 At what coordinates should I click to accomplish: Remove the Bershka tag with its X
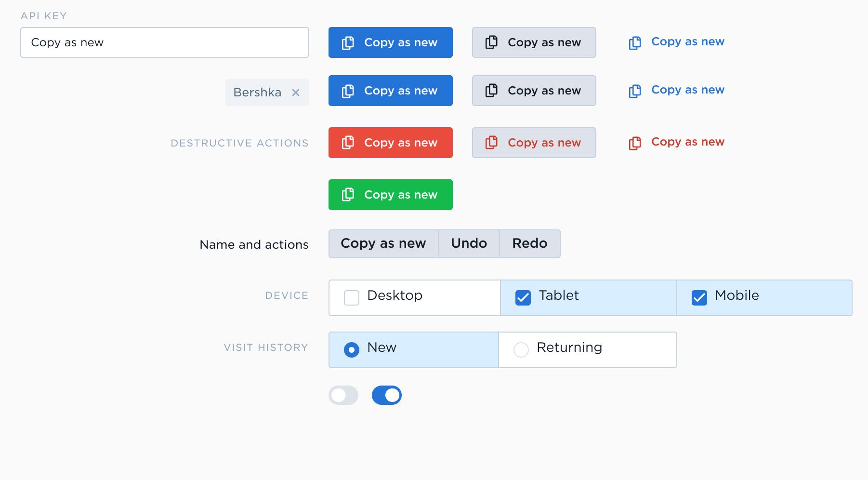296,93
